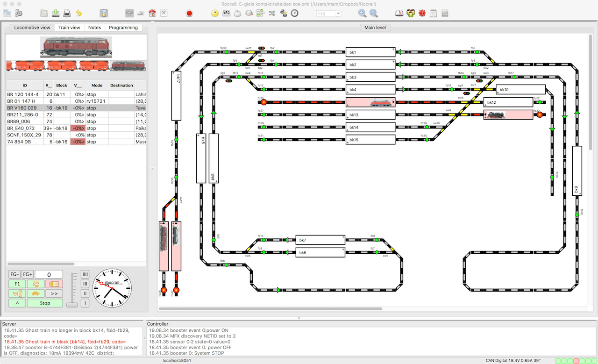Click the save plan icon with green arrow
The width and height of the screenshot is (598, 364).
pos(56,13)
